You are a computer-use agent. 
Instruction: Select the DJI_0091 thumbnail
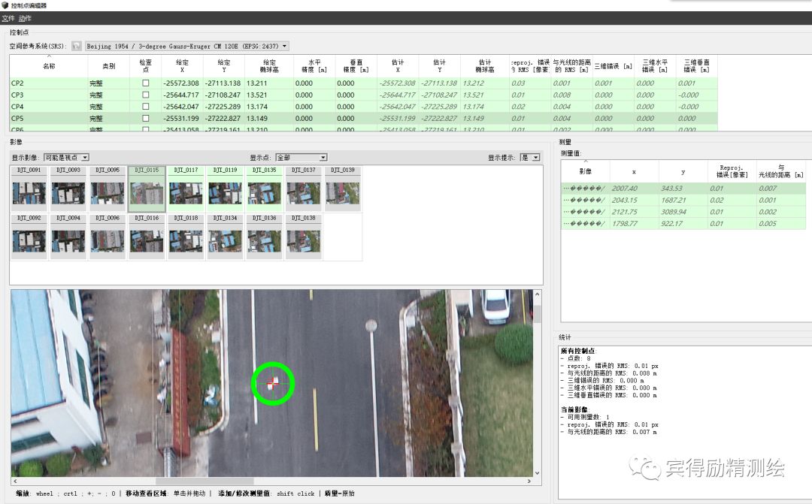pyautogui.click(x=29, y=189)
